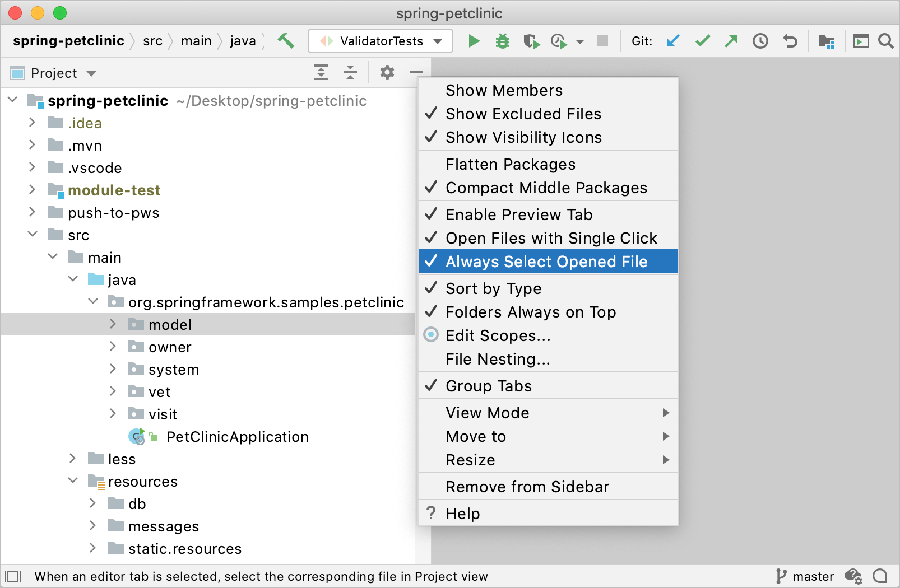Toggle Compact Middle Packages

pyautogui.click(x=548, y=188)
